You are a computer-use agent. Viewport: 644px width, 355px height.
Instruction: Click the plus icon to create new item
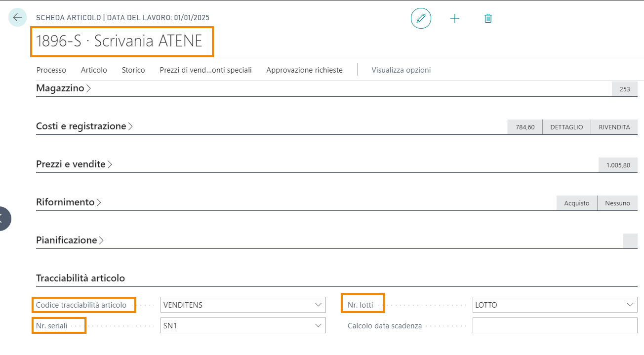click(x=455, y=18)
